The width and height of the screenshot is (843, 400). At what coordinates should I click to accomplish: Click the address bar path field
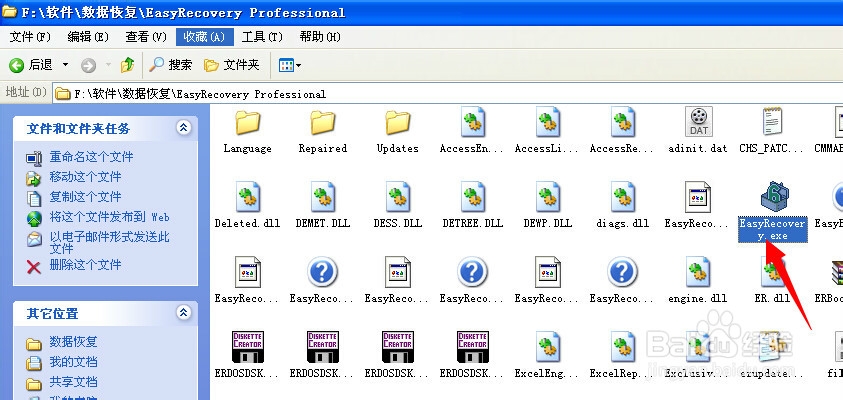point(448,94)
